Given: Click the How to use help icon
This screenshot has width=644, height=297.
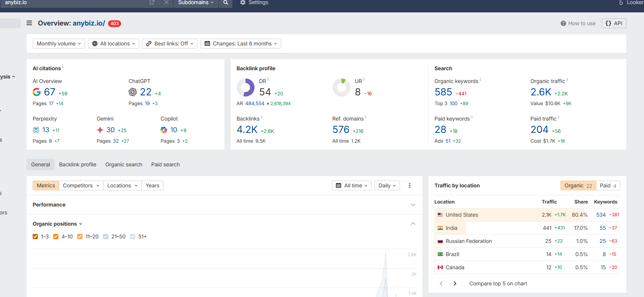Looking at the screenshot, I should [563, 23].
